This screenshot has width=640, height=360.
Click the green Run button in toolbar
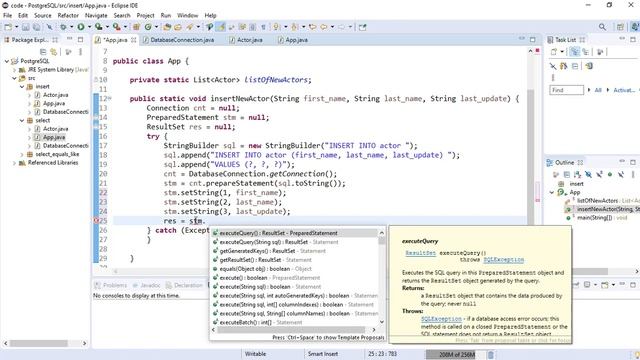click(x=81, y=27)
